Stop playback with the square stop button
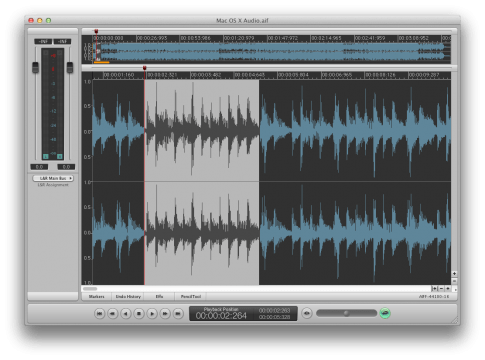485x360 pixels. click(139, 314)
